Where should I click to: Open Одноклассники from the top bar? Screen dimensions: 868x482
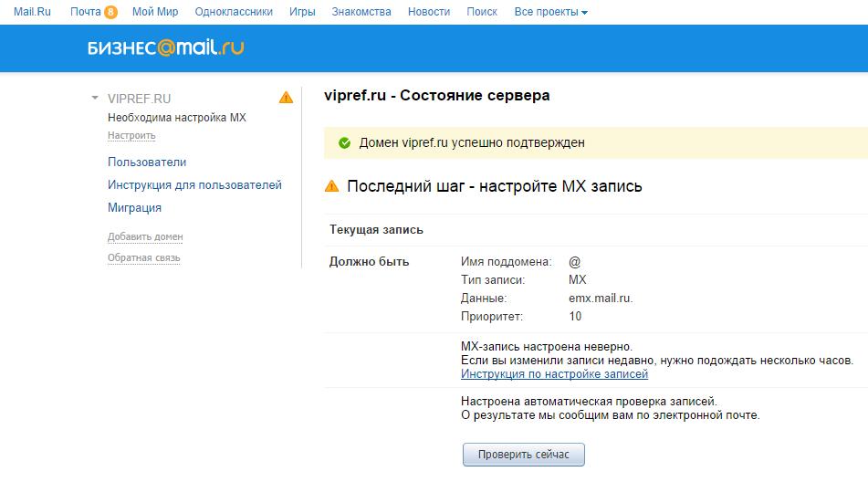[x=234, y=12]
